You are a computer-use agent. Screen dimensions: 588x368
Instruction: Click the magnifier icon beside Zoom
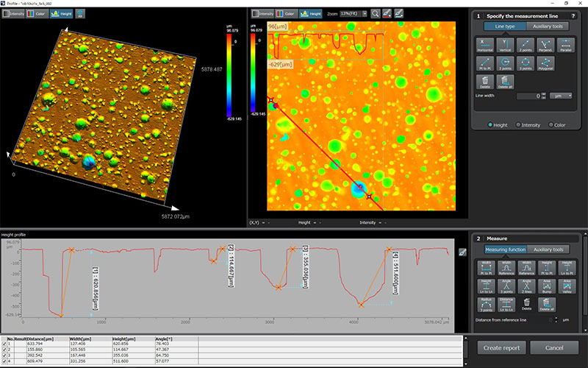click(376, 13)
